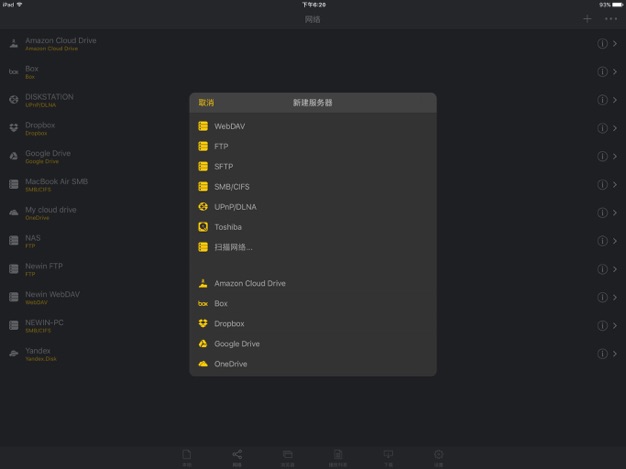Screen dimensions: 626x469
Task: Expand the Yandex row chevron
Action: (x=615, y=354)
